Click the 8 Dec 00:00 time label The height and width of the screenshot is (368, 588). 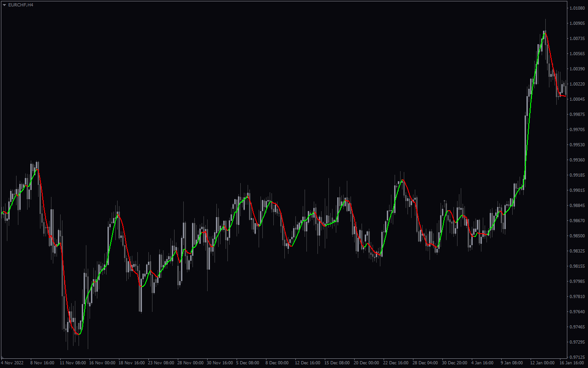tap(277, 363)
